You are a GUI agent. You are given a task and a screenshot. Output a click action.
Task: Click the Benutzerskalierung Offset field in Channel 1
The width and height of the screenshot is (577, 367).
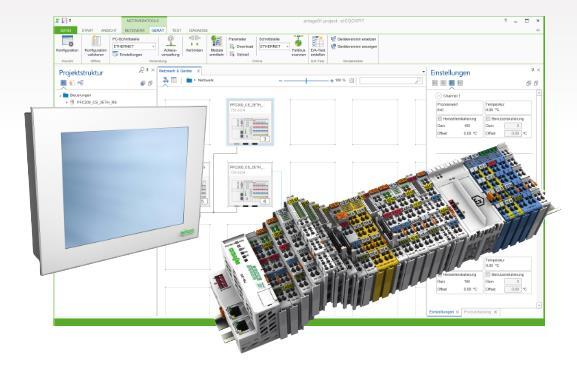513,133
